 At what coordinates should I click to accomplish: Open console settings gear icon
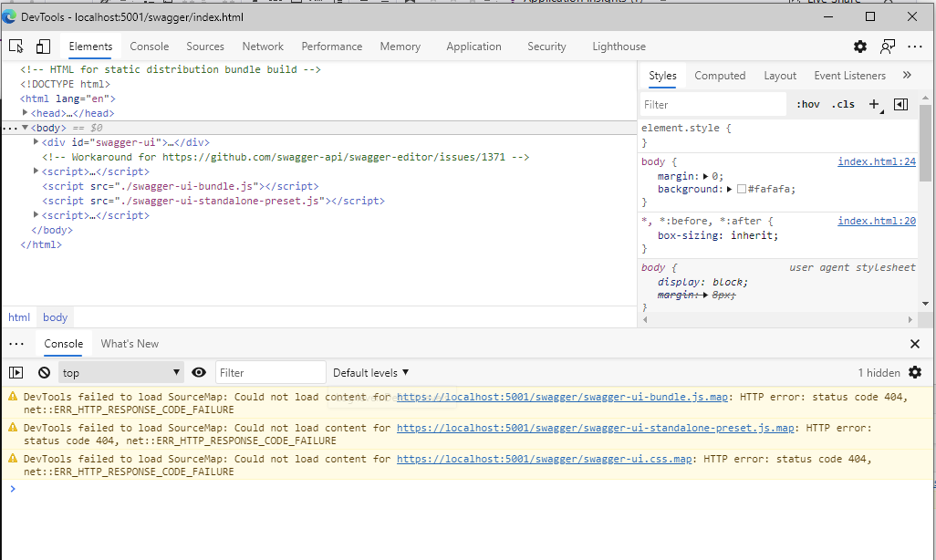pyautogui.click(x=914, y=372)
